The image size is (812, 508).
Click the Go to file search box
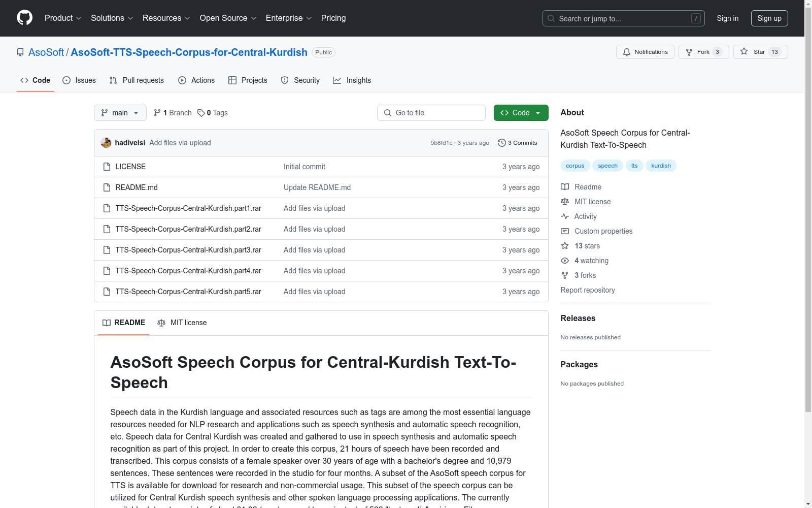pyautogui.click(x=431, y=113)
